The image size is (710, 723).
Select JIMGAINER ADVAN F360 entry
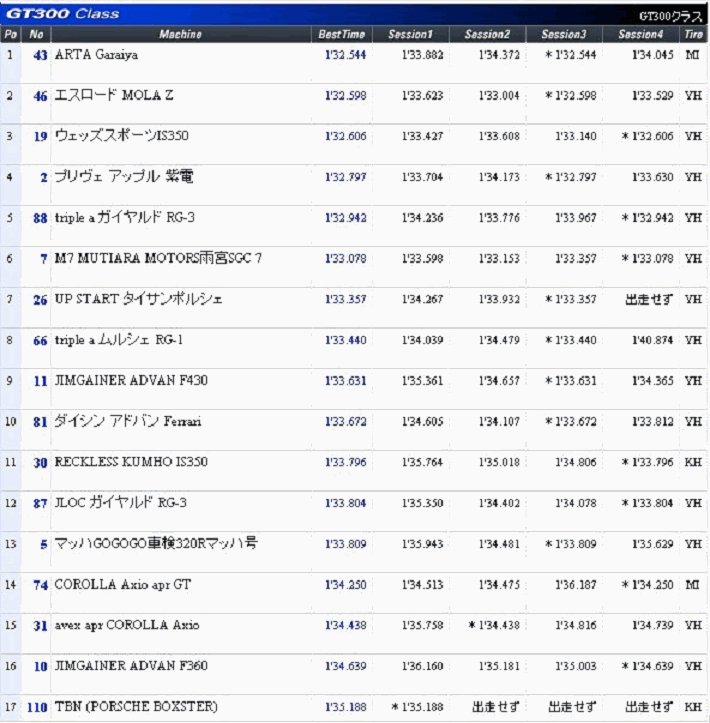point(131,665)
